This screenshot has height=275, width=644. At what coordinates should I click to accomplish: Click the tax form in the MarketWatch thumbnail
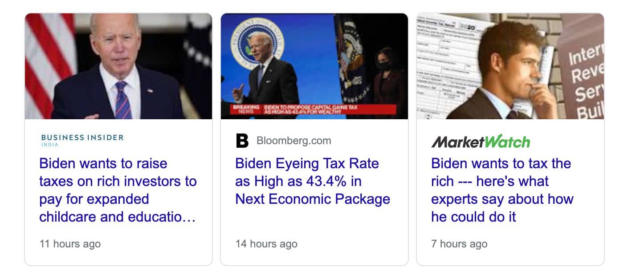click(x=445, y=67)
